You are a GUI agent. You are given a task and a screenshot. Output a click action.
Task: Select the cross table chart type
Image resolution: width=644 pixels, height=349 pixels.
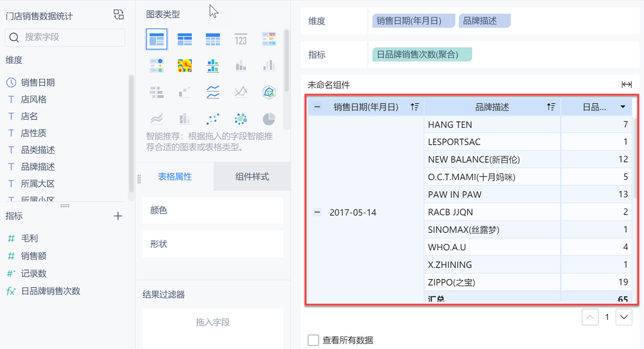pos(185,39)
